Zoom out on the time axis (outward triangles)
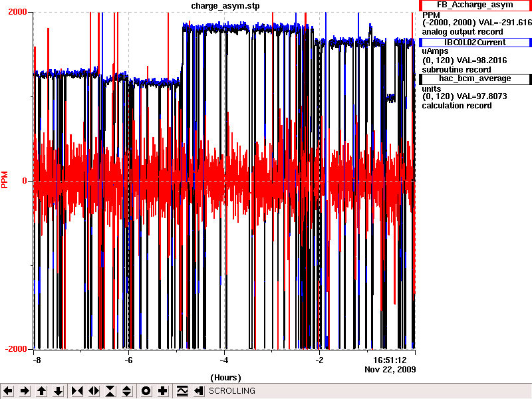This screenshot has width=532, height=399. pyautogui.click(x=94, y=391)
